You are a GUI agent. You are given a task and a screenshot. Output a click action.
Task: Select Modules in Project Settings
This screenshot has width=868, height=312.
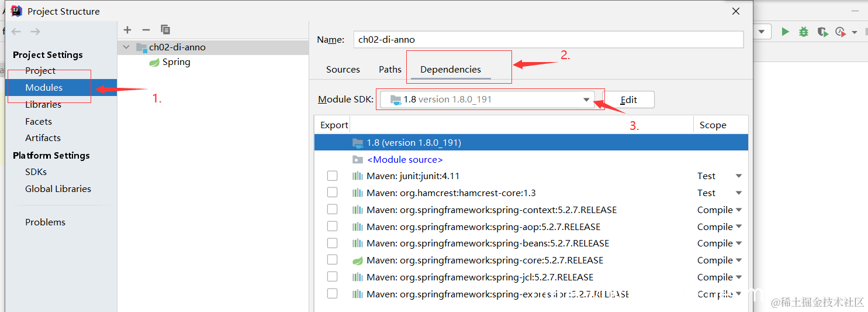point(44,88)
